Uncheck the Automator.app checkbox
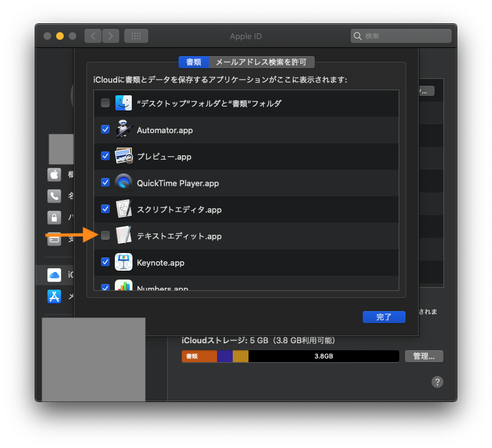492x448 pixels. 105,129
